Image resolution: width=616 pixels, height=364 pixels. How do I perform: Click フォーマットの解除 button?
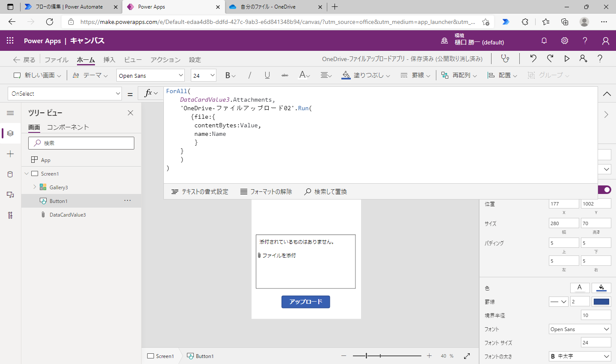pyautogui.click(x=266, y=191)
